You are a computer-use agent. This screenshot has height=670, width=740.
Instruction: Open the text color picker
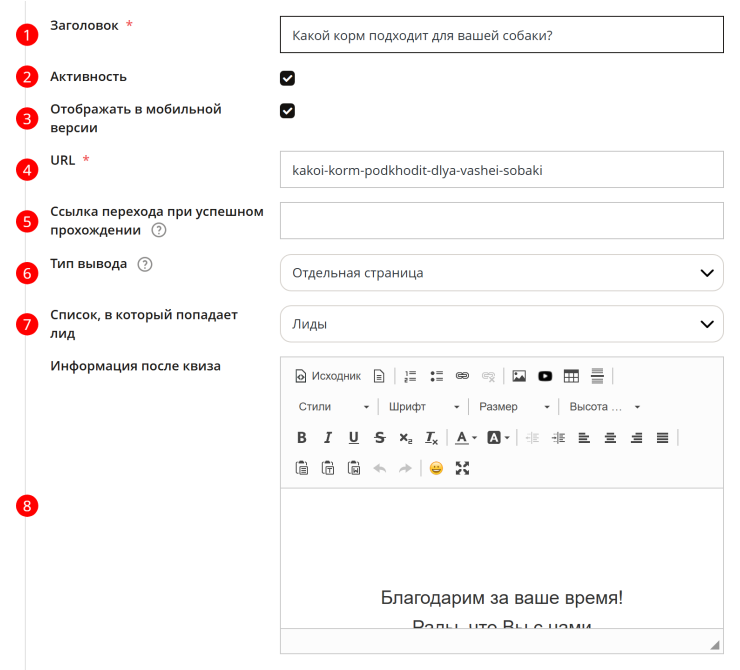tap(466, 438)
